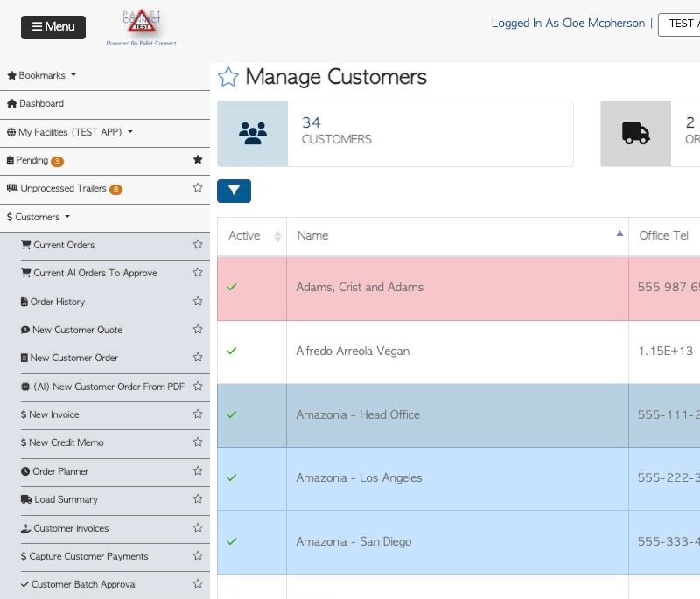Expand My Facilities (TEST APP) dropdown
The image size is (700, 599).
click(x=70, y=132)
